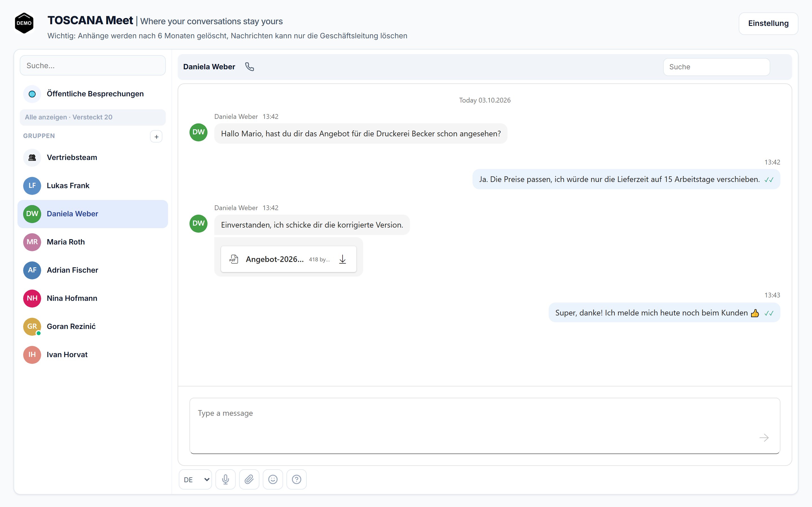Click the Type a message field

484,426
